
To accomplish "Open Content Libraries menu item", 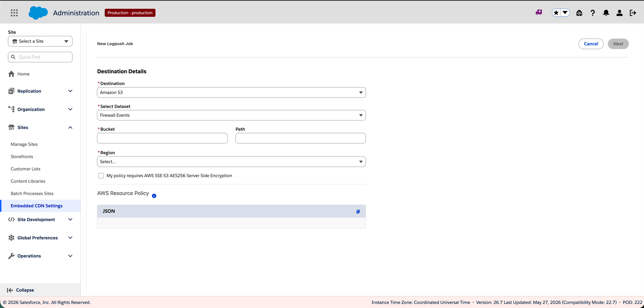I will (x=28, y=181).
